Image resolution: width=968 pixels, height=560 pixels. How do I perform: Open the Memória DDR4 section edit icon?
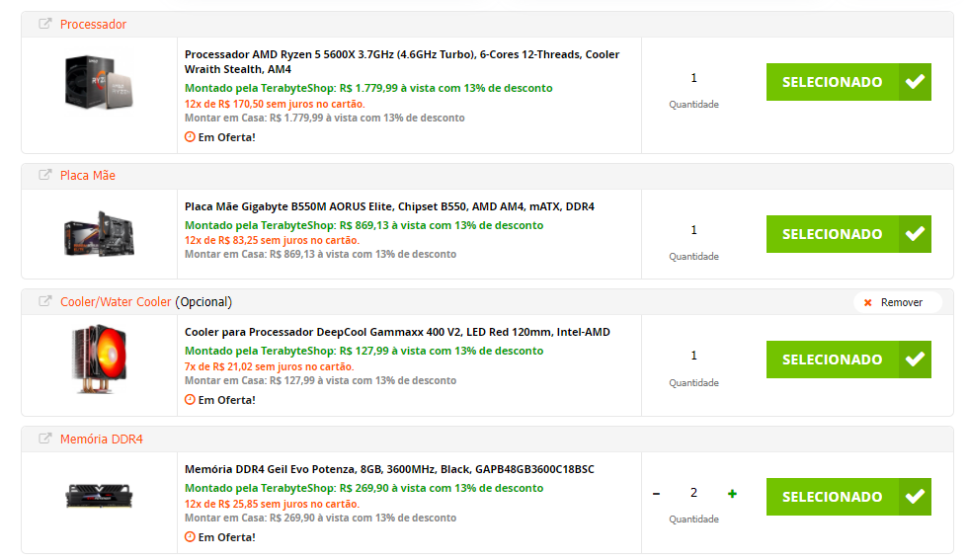pos(45,439)
